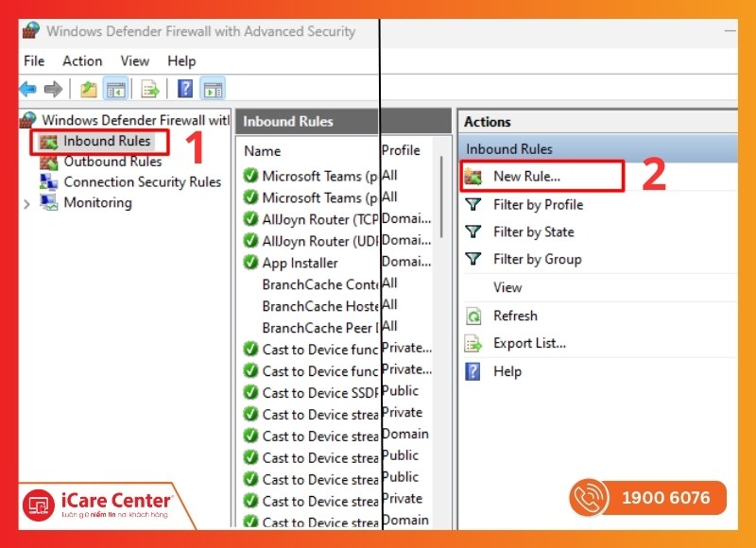Select Monitoring in the tree

click(98, 202)
